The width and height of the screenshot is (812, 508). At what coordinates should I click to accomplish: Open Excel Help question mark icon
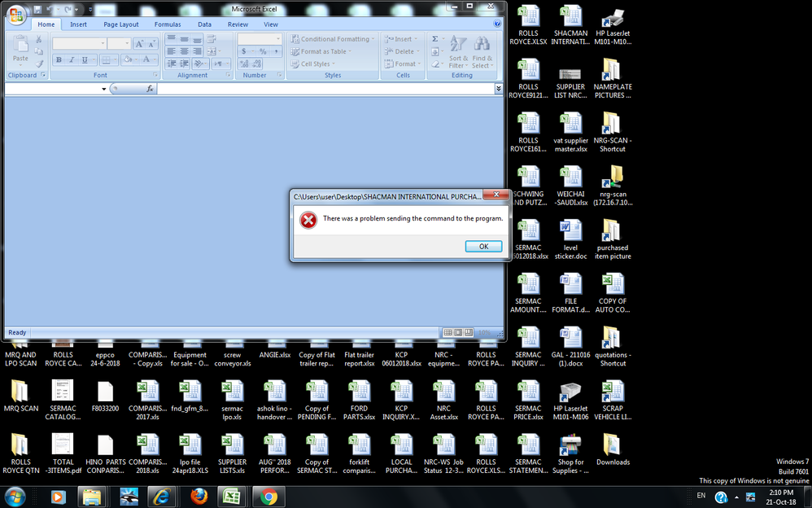click(x=497, y=24)
